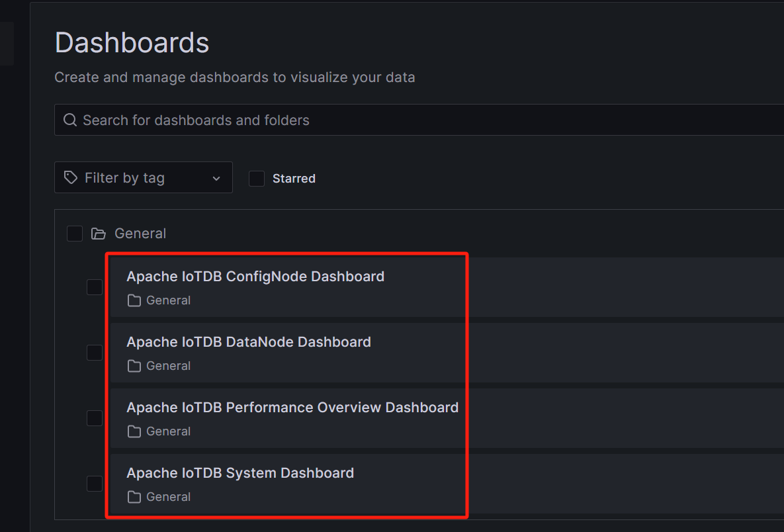Open the Filter by tag dropdown
Viewport: 784px width, 532px height.
tap(143, 178)
